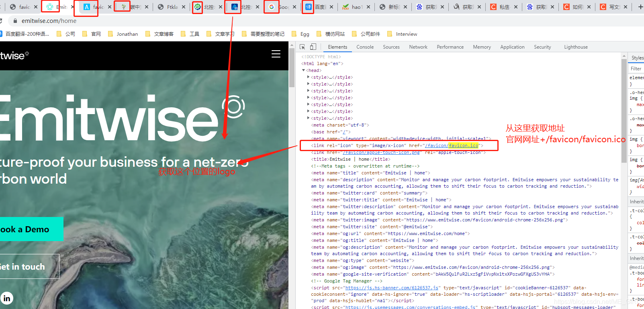Open the 公司邮件 bookmark folder
Screen dimensions: 644x309
pos(366,34)
